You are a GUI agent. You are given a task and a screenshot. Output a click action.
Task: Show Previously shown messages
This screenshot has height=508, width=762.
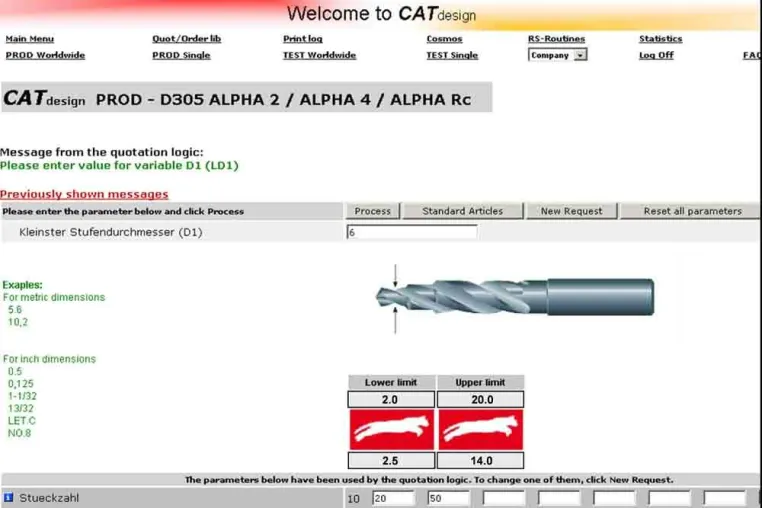[x=84, y=194]
